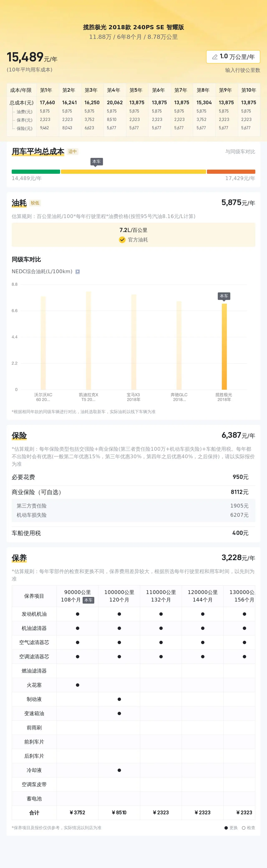This screenshot has height=868, width=267.
Task: Select the 100000公里 120个月 maintenance column
Action: coord(119,596)
